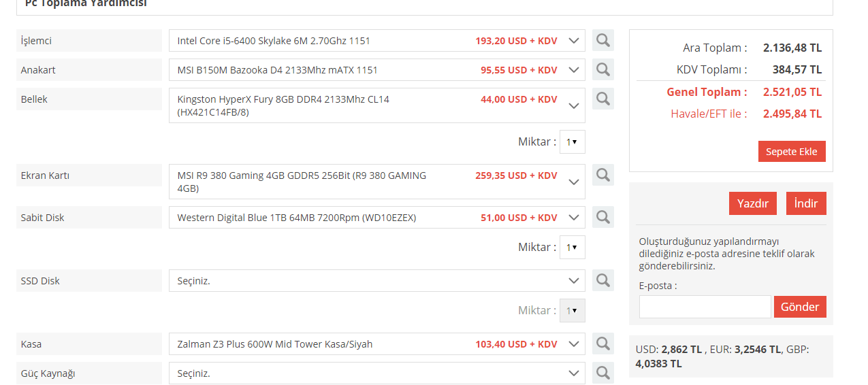Image resolution: width=868 pixels, height=385 pixels.
Task: Focus the E-posta input field
Action: [705, 307]
